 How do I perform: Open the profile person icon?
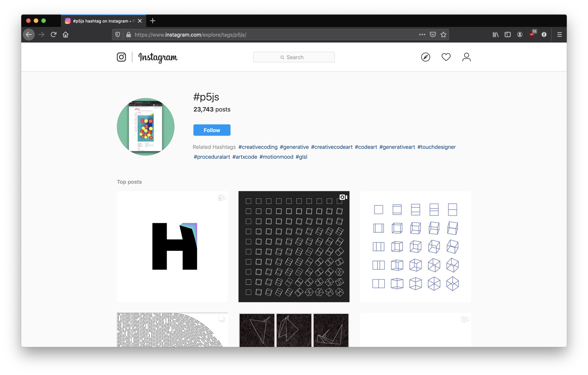coord(466,57)
